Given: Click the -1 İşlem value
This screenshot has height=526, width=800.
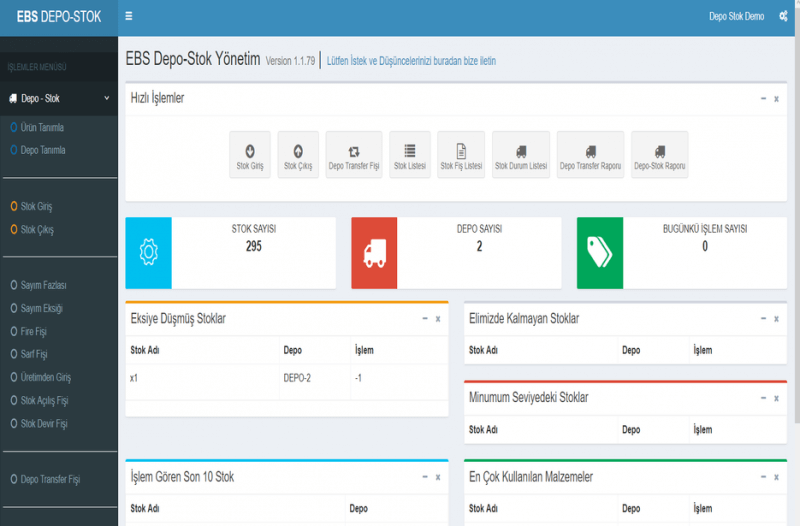Looking at the screenshot, I should point(358,378).
